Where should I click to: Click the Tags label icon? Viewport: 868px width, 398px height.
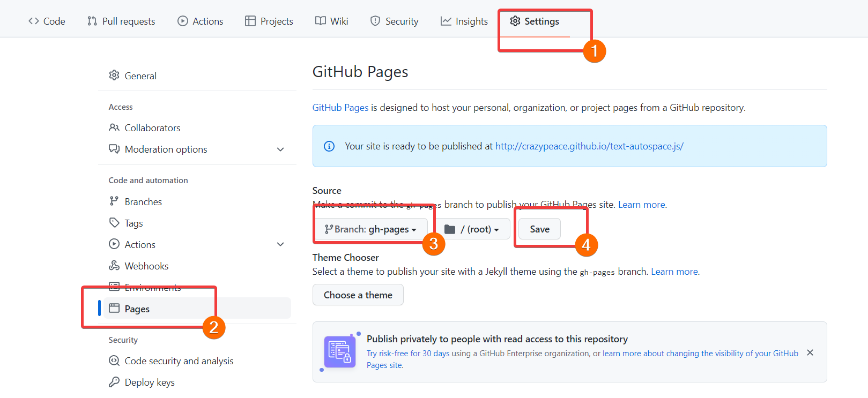pos(114,222)
